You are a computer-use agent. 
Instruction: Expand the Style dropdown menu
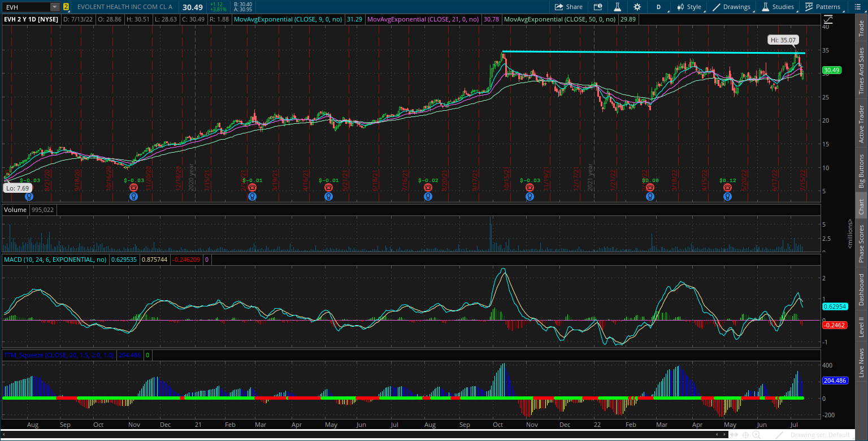point(691,7)
